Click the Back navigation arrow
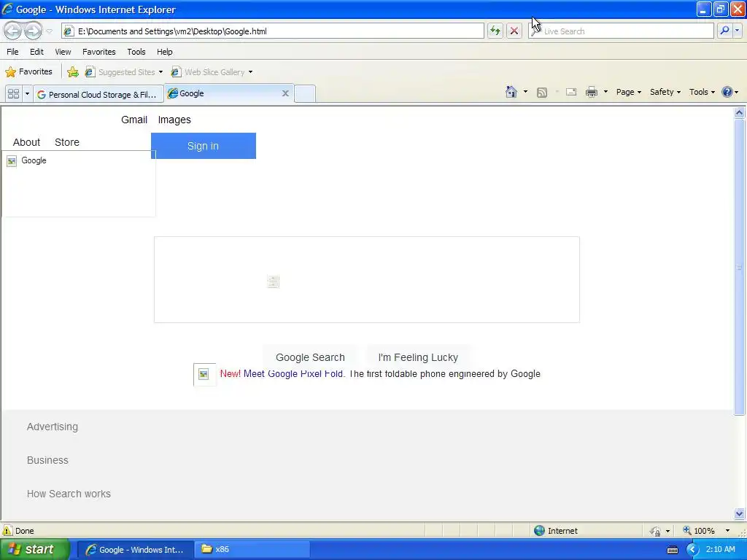Image resolution: width=747 pixels, height=560 pixels. click(13, 31)
